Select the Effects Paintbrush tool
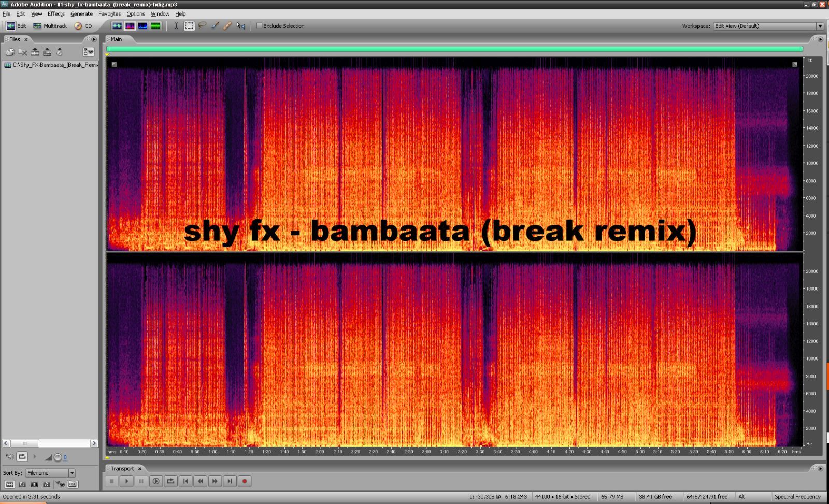The width and height of the screenshot is (829, 504). [215, 26]
